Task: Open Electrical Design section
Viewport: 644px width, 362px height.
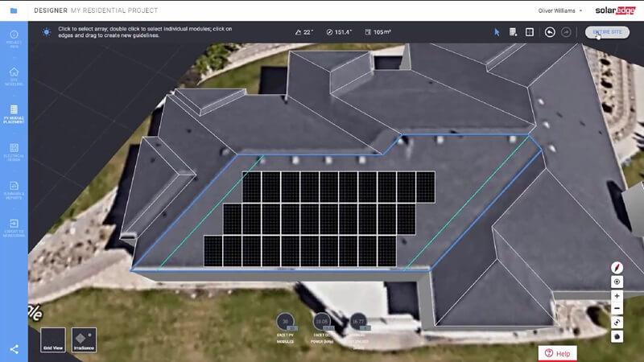Action: coord(14,151)
